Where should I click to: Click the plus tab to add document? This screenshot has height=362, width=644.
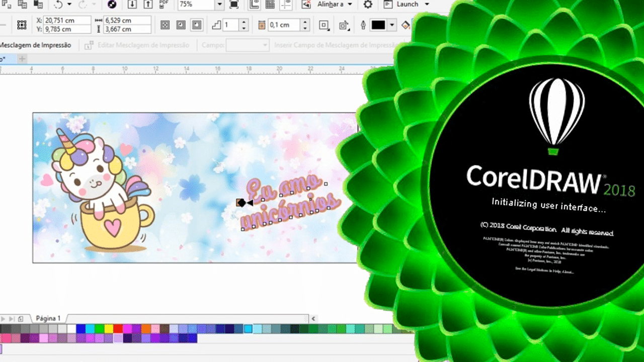(22, 59)
